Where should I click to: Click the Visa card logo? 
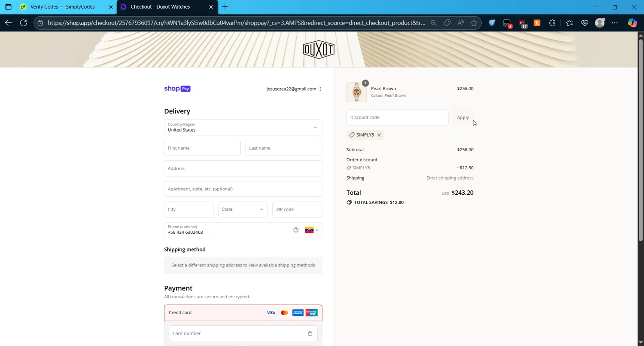(x=271, y=313)
